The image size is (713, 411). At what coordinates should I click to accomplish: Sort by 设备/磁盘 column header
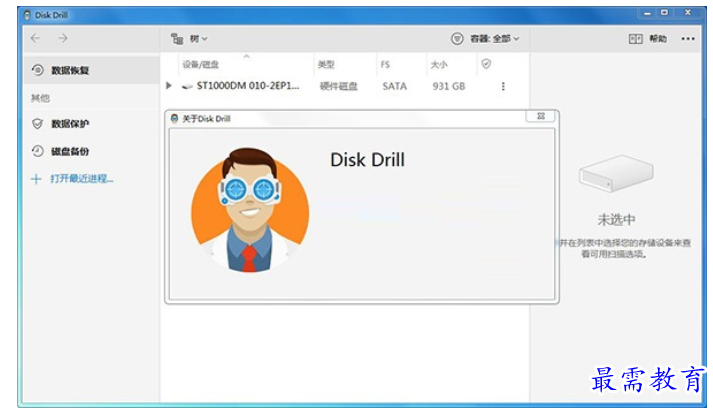coord(200,65)
